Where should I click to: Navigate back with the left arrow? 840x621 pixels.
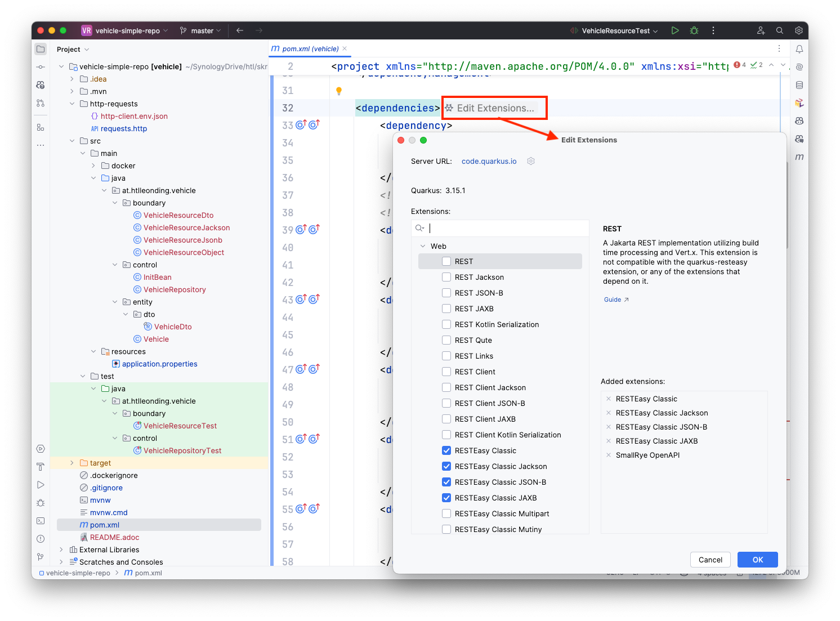(240, 30)
